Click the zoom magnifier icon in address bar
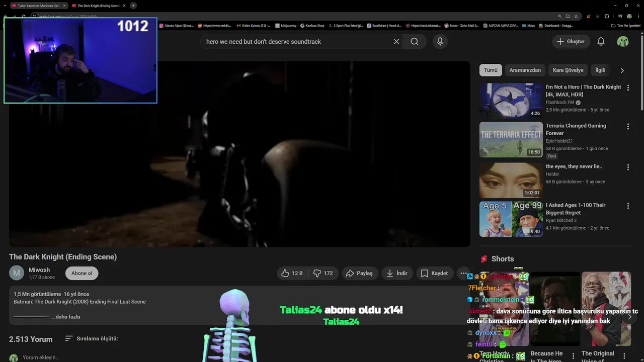Viewport: 644px width, 362px height. [x=560, y=16]
